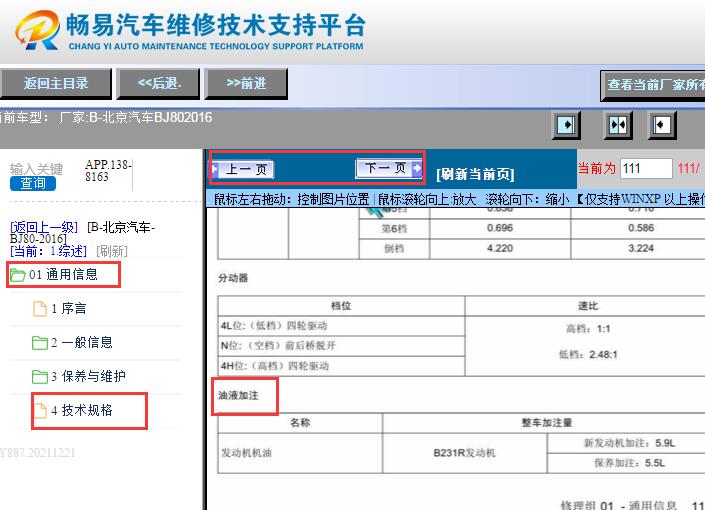
Task: Click the 分动器 heading text
Action: coord(233,278)
